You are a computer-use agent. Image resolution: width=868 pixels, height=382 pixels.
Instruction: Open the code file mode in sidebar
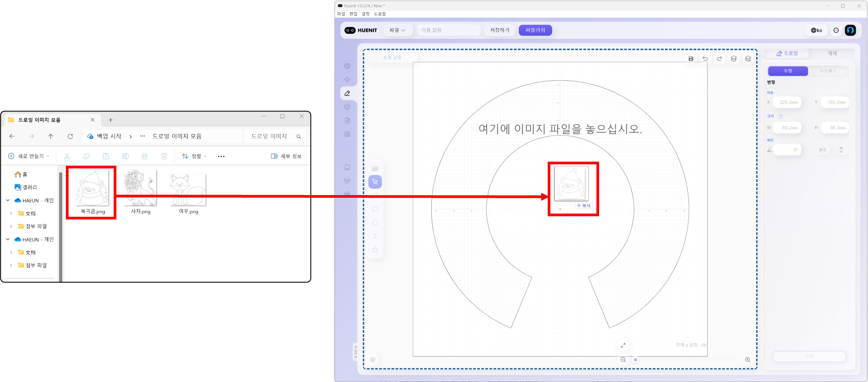tap(347, 121)
